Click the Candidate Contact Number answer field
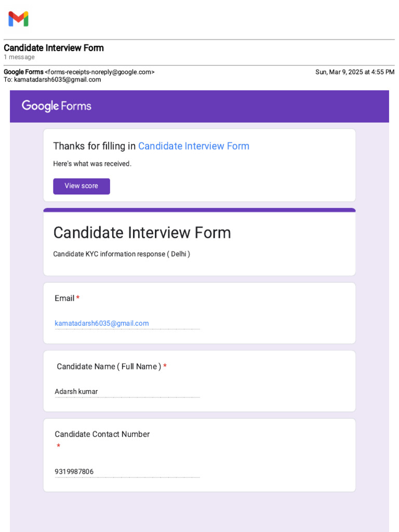Image resolution: width=399 pixels, height=532 pixels. tap(127, 472)
